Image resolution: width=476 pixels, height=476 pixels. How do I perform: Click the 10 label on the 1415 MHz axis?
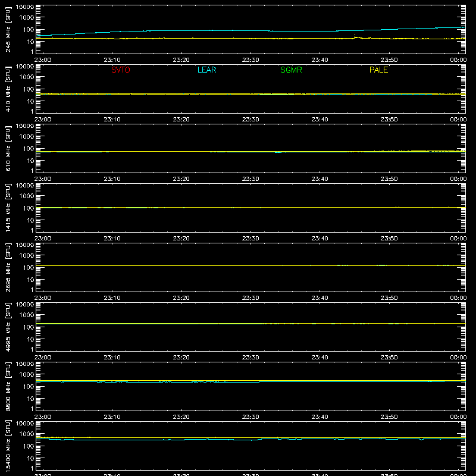(30, 220)
